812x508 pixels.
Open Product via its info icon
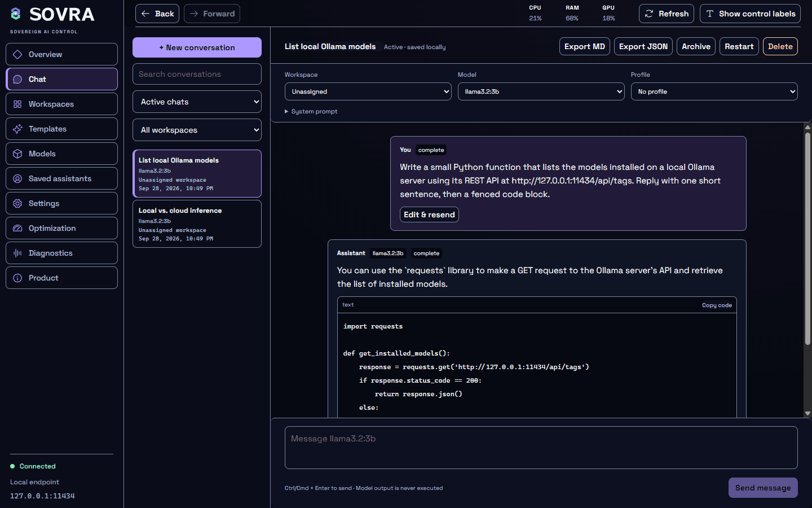click(x=17, y=278)
